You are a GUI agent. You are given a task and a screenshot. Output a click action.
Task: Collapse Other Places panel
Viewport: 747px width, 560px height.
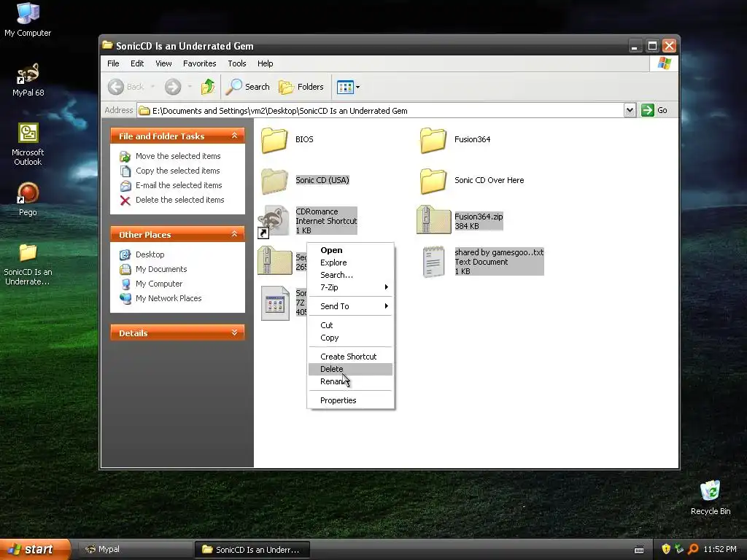[234, 234]
